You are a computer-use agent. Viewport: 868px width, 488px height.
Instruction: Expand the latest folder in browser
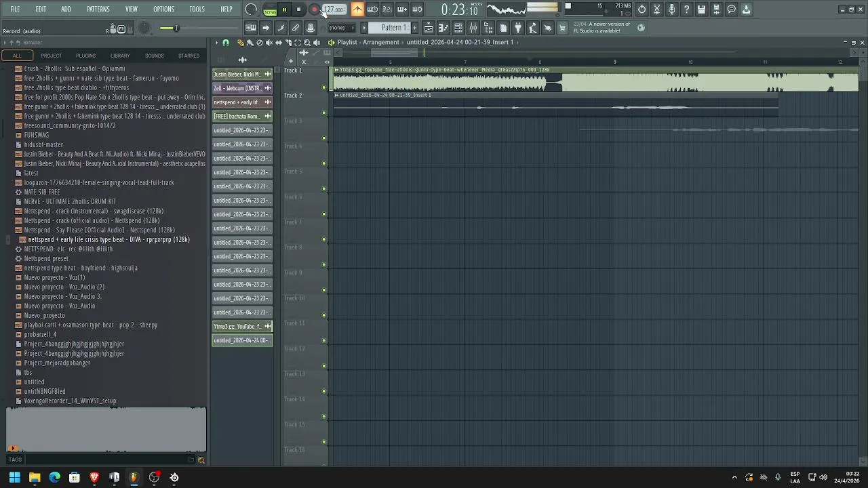click(x=31, y=173)
